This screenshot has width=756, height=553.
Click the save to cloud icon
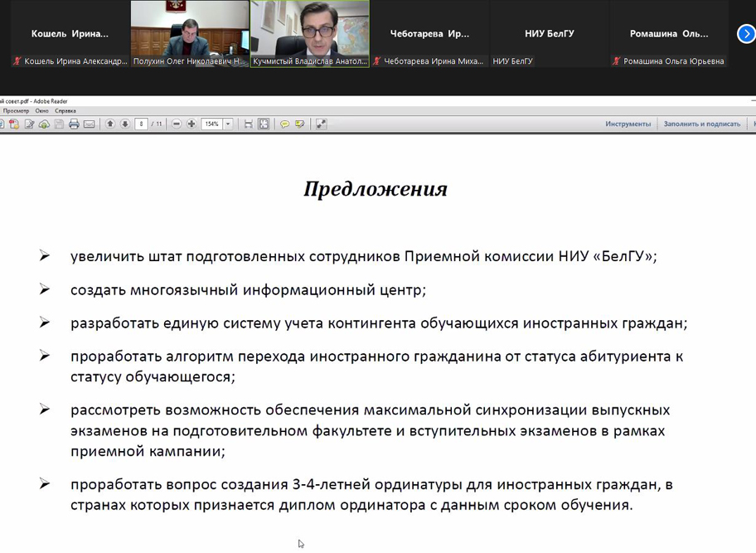tap(44, 124)
